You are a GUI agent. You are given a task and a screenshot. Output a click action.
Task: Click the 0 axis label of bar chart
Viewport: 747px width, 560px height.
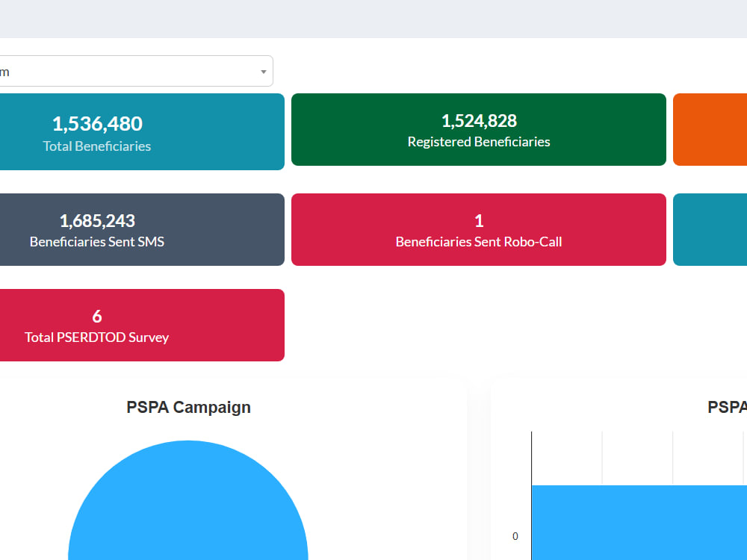(x=515, y=536)
